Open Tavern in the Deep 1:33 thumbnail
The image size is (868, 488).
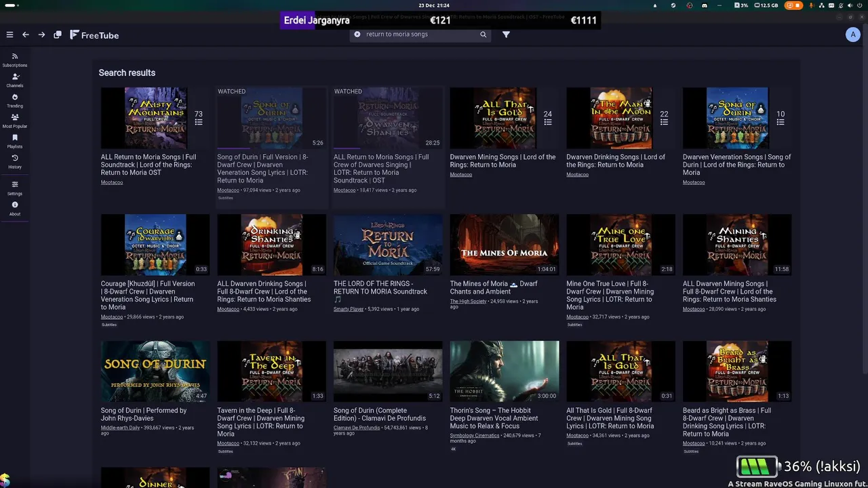pyautogui.click(x=271, y=371)
